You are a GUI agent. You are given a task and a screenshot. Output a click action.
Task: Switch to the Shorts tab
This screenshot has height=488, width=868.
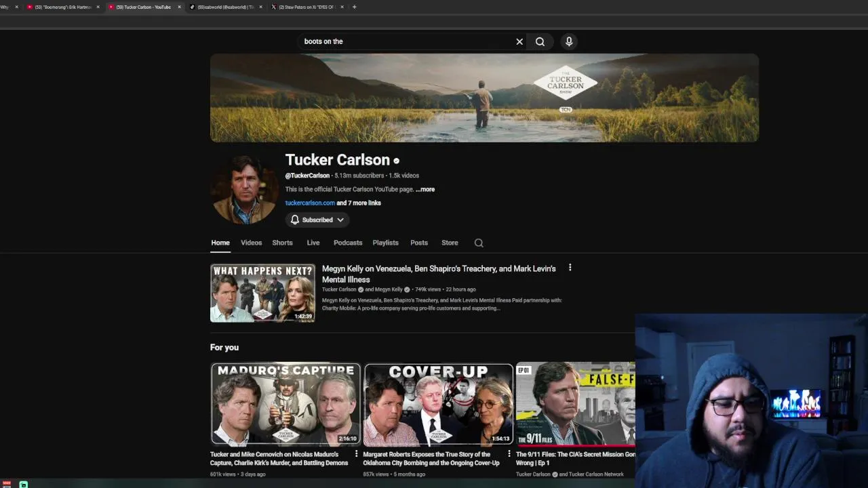point(282,243)
